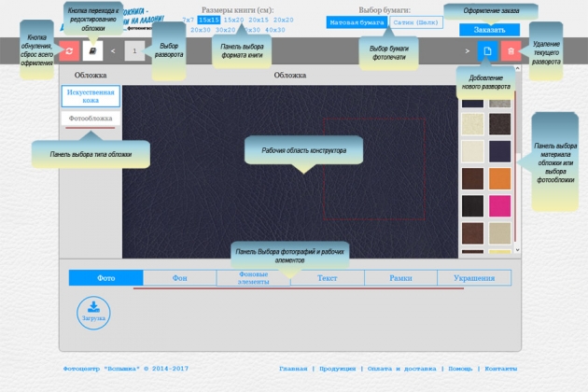
Task: Choose the 20x15 book size
Action: click(x=259, y=21)
